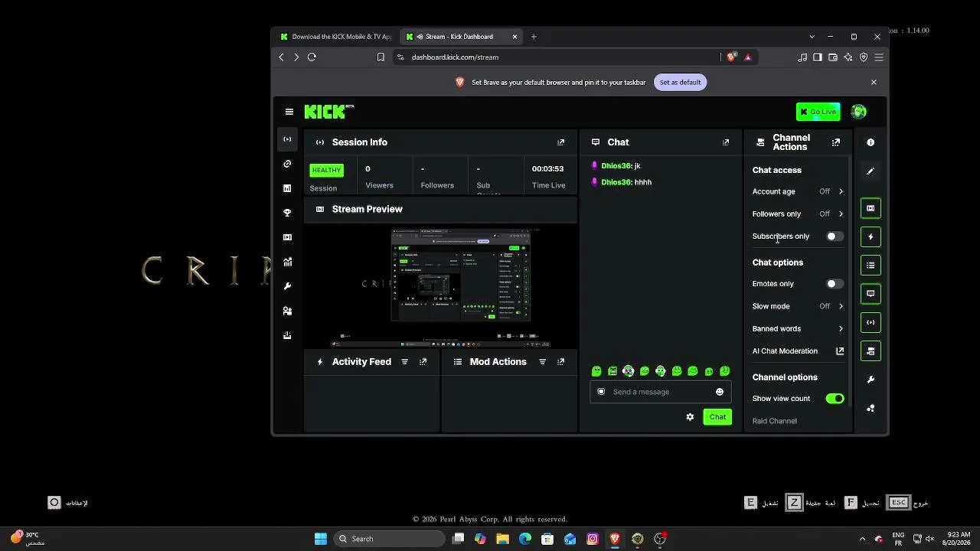Select the Stream - Kick Dashboard tab
Image resolution: width=980 pixels, height=551 pixels.
(x=462, y=37)
